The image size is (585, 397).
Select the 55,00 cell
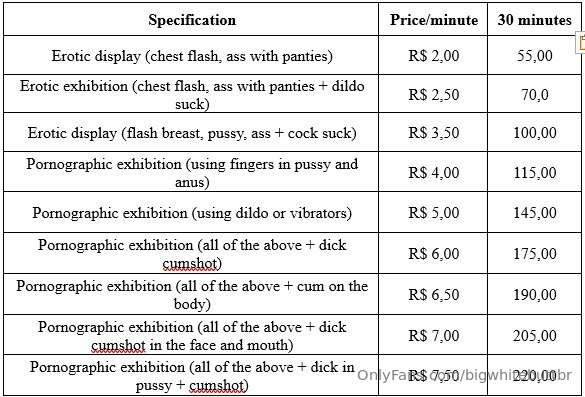[x=534, y=55]
